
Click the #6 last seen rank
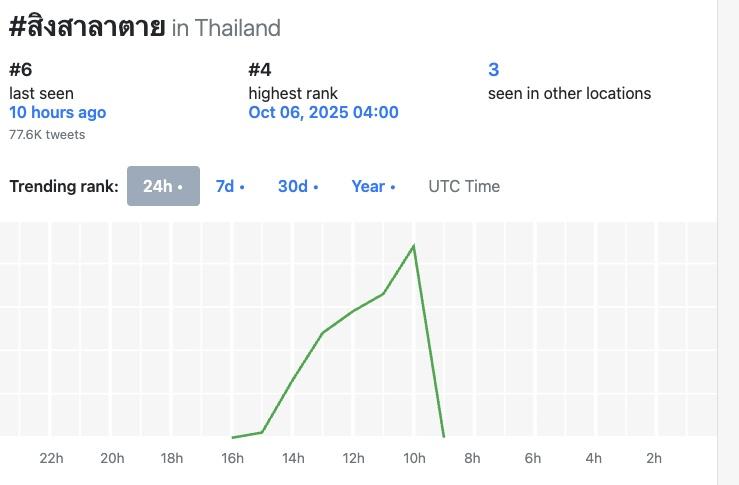[x=21, y=70]
